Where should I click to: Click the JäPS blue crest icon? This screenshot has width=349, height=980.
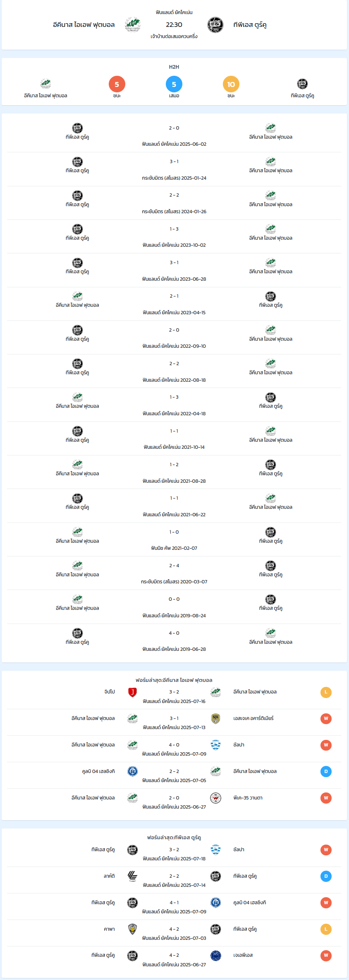pos(215,956)
